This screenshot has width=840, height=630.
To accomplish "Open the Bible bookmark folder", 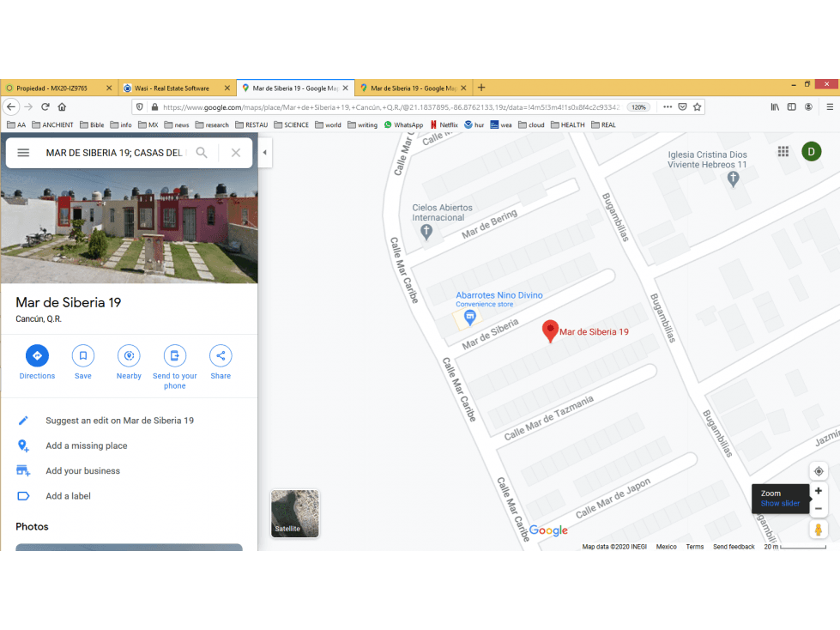I will 92,124.
